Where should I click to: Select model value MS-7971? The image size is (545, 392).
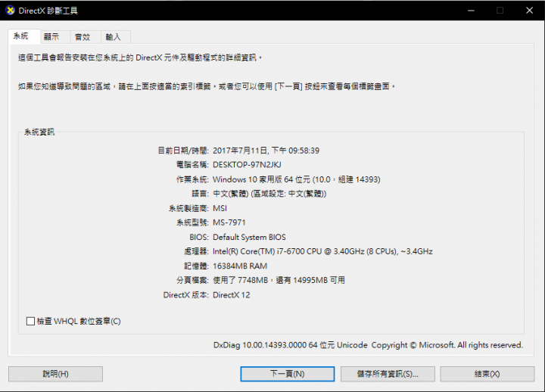click(229, 222)
